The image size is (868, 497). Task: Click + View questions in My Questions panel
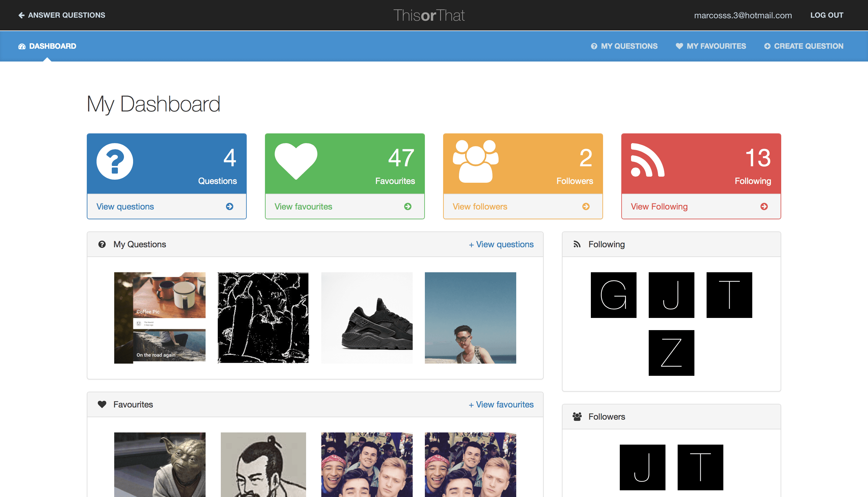click(501, 245)
